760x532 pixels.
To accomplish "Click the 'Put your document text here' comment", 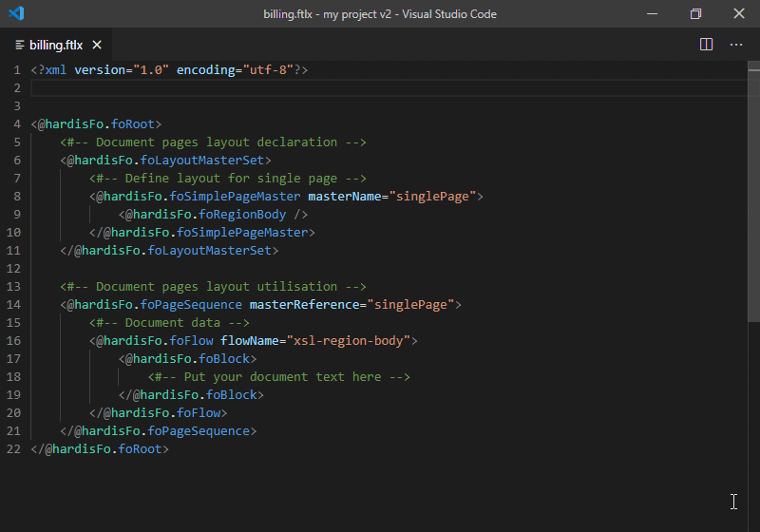I will (278, 377).
